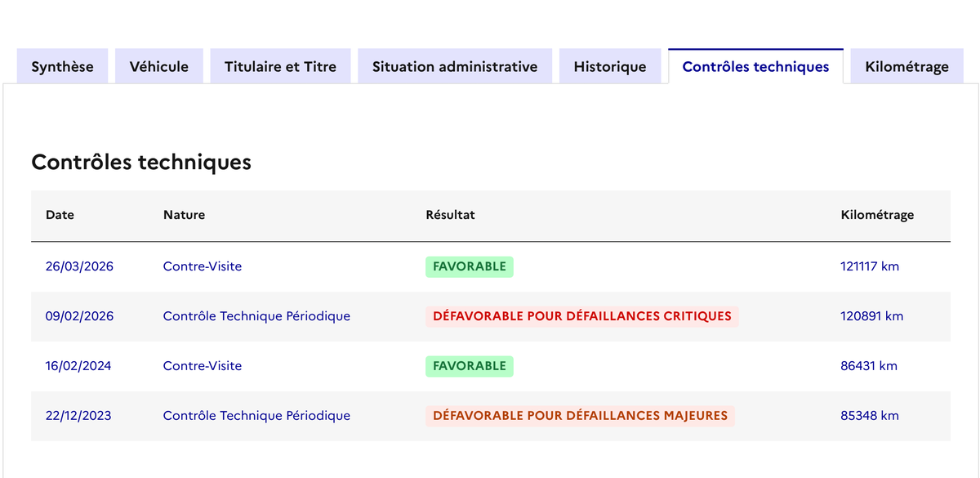This screenshot has width=980, height=478.
Task: Click the Défaillances Majeures result badge
Action: pos(580,416)
